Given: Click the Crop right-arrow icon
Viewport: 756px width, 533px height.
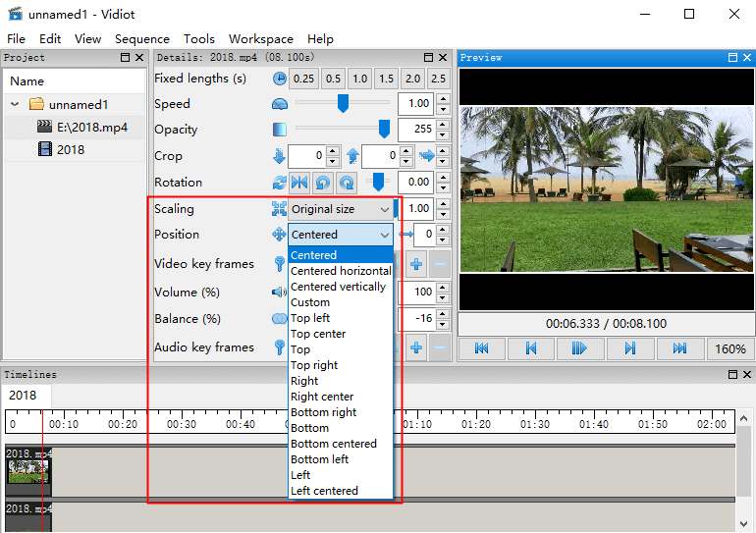Looking at the screenshot, I should coord(427,155).
